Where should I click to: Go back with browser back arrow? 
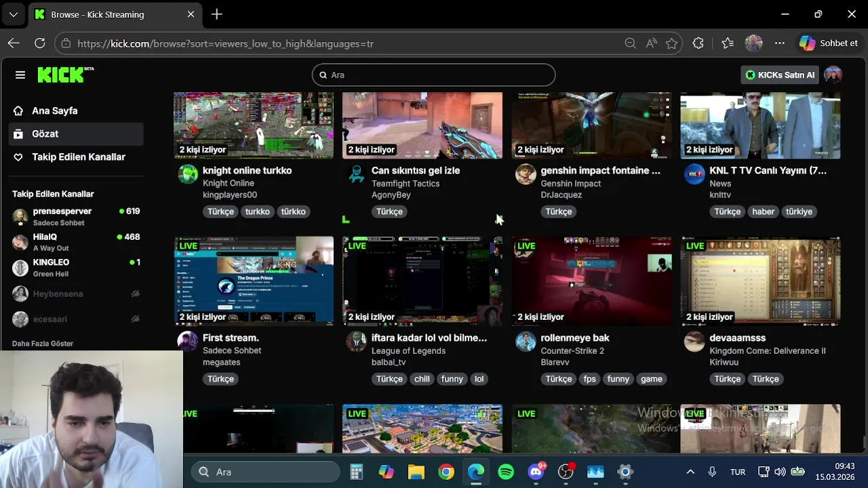click(14, 43)
